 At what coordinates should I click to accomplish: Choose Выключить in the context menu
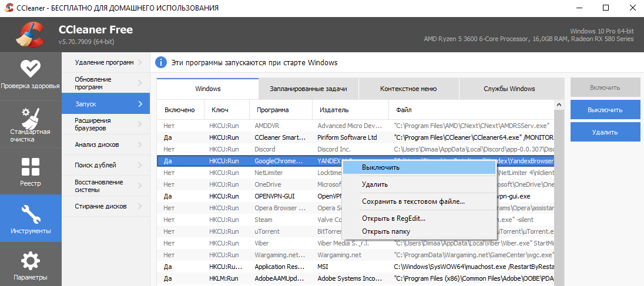pos(381,167)
